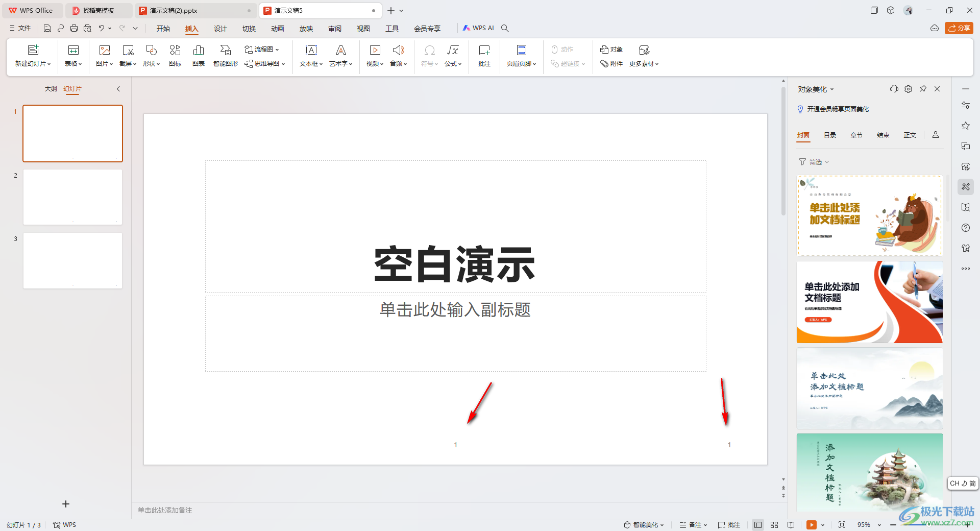Insert a video with 视频
This screenshot has height=531, width=980.
(375, 56)
